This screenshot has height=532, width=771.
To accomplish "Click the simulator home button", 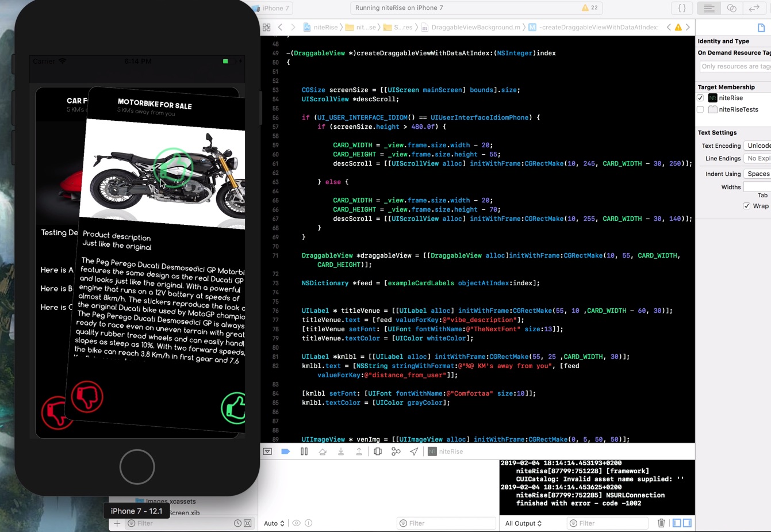I will coord(137,466).
